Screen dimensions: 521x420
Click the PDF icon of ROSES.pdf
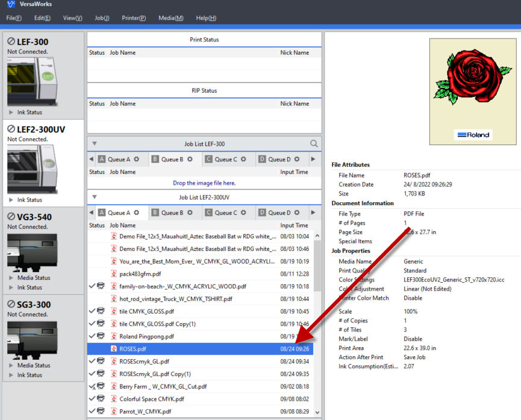114,348
